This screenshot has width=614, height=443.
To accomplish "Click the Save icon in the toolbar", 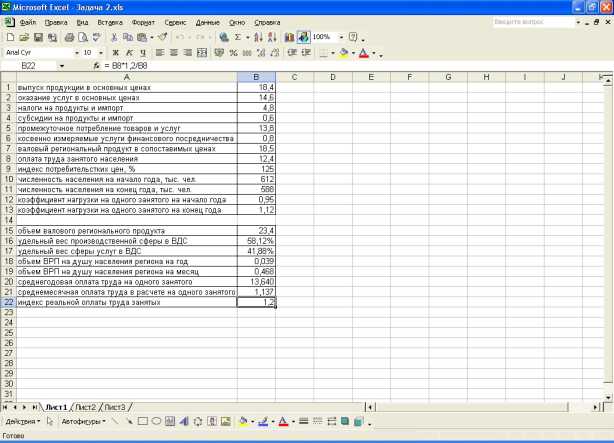I will click(x=36, y=37).
